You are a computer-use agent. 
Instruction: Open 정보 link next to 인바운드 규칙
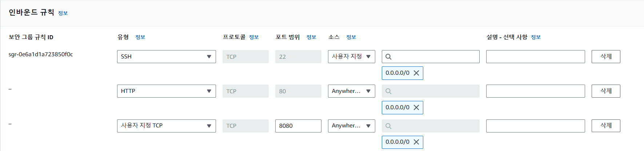63,13
